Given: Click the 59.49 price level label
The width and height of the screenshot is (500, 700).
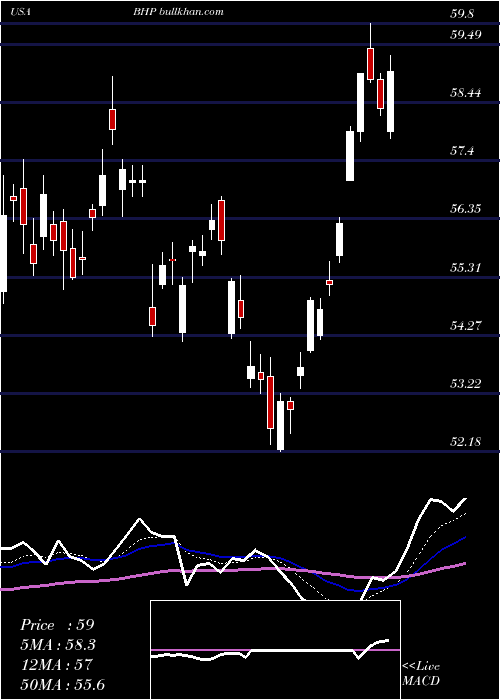Looking at the screenshot, I should tap(466, 34).
